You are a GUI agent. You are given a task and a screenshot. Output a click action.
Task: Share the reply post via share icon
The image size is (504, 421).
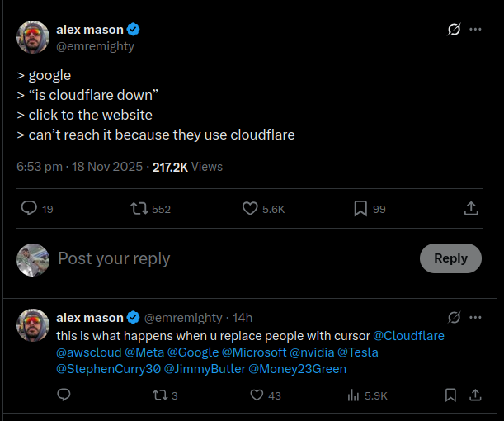coord(475,395)
